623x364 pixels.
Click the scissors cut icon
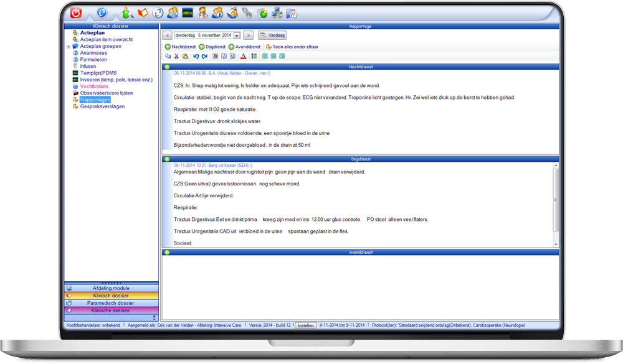[x=176, y=57]
